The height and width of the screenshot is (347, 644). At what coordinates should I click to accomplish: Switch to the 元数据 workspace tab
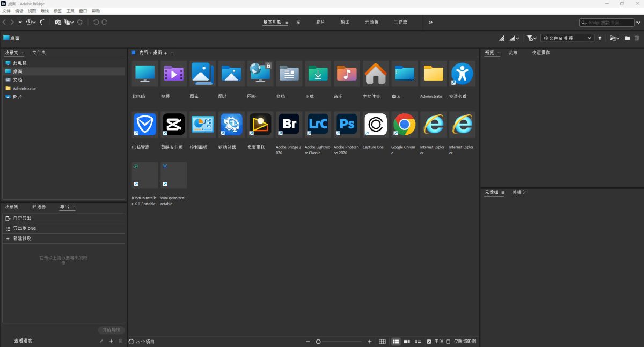(372, 22)
